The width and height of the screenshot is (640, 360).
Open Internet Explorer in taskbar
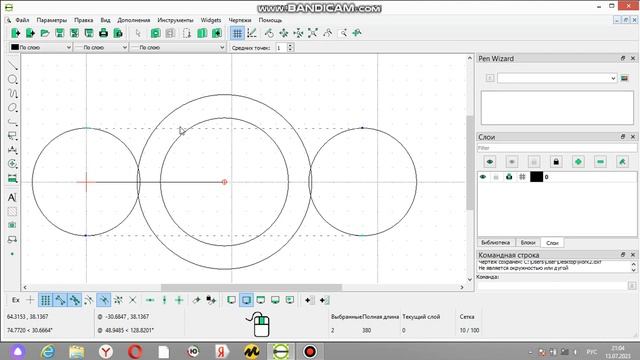[48, 351]
